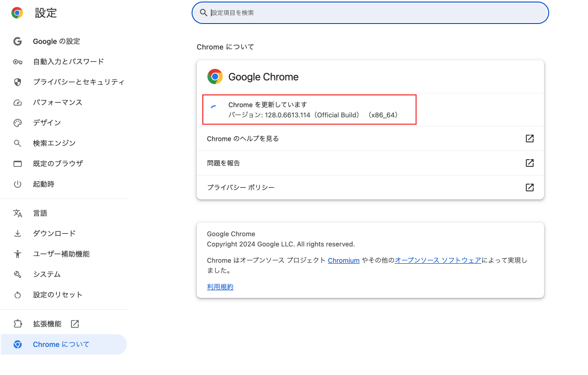Click the browser window icon for 既定のブラウザ
This screenshot has height=375, width=588.
click(18, 164)
